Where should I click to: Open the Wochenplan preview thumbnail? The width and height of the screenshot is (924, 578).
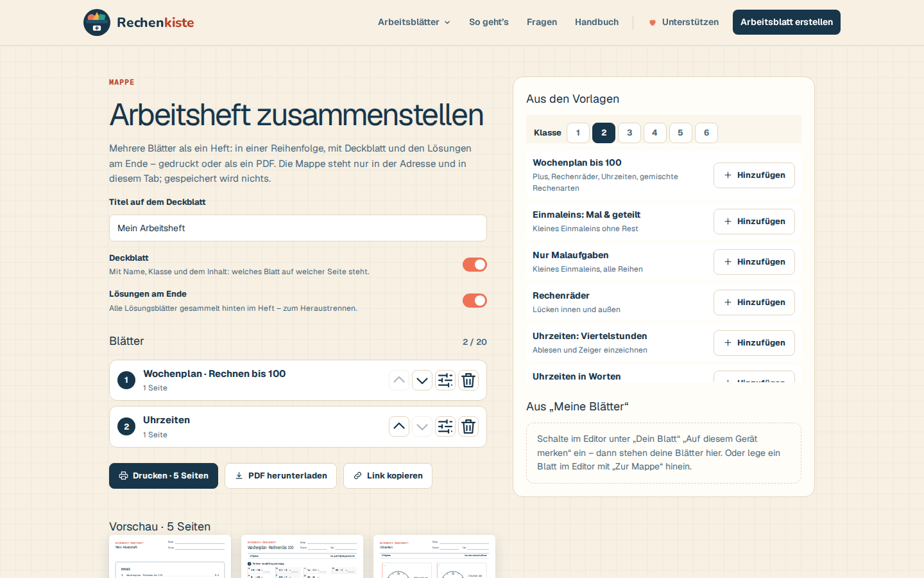pyautogui.click(x=302, y=557)
